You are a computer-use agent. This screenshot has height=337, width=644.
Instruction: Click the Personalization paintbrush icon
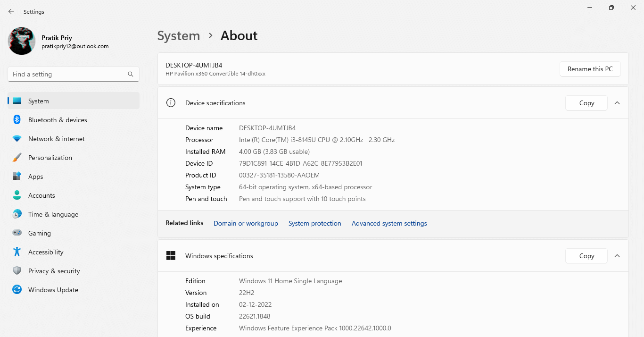17,158
